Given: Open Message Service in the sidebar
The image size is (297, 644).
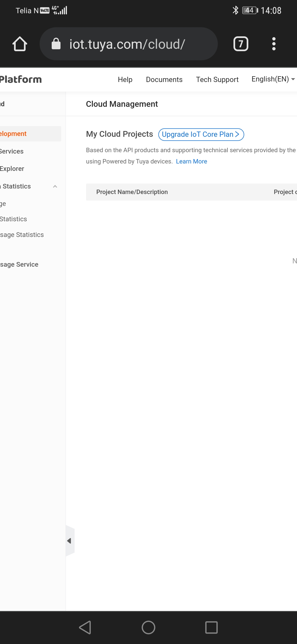Looking at the screenshot, I should [x=19, y=264].
